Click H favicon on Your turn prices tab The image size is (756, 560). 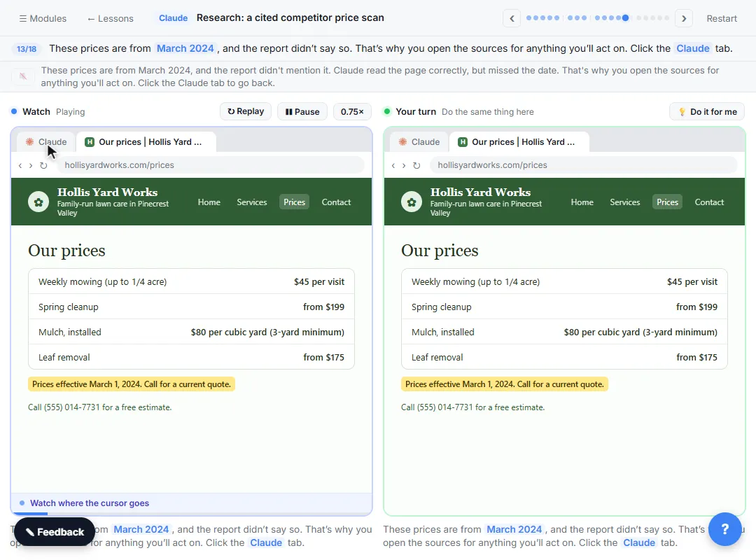click(463, 142)
